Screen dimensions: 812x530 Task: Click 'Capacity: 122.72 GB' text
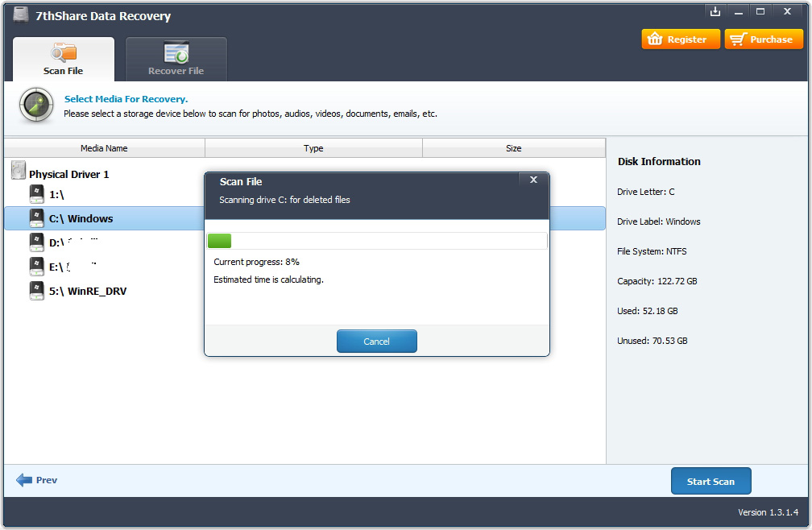pos(657,281)
